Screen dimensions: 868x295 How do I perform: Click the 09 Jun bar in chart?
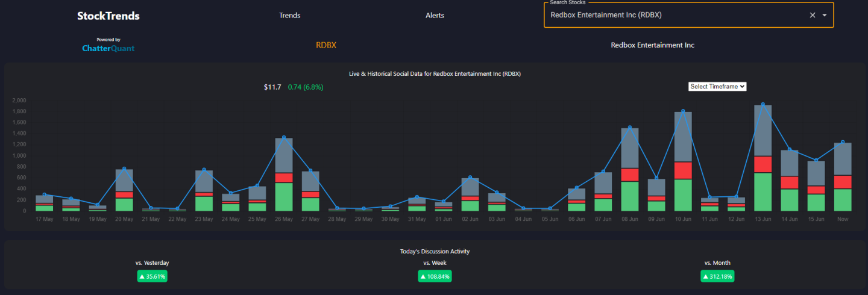click(x=656, y=195)
